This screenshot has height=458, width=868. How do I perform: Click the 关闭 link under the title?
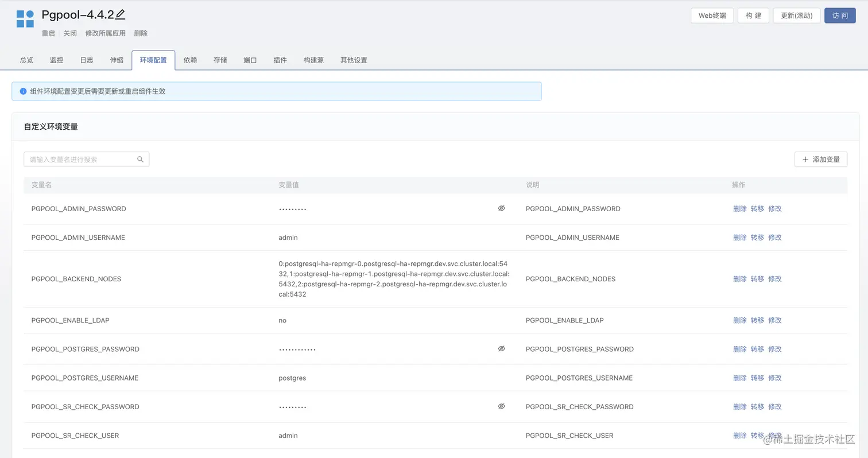[70, 33]
